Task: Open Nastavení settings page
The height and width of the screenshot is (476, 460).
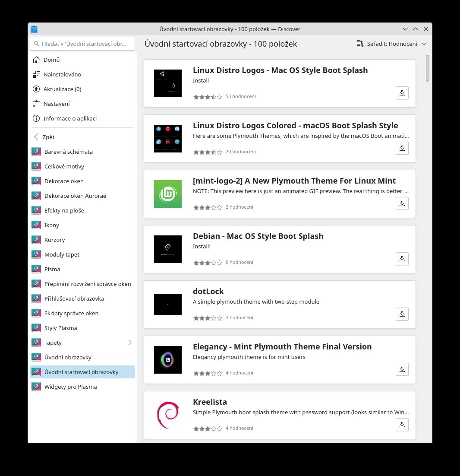Action: pos(82,104)
